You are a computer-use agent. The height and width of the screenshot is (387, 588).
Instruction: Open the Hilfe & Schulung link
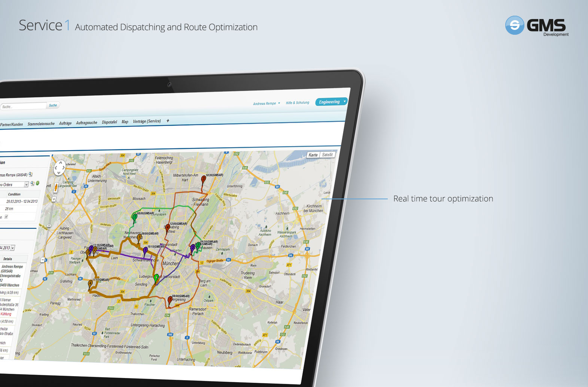tap(297, 103)
